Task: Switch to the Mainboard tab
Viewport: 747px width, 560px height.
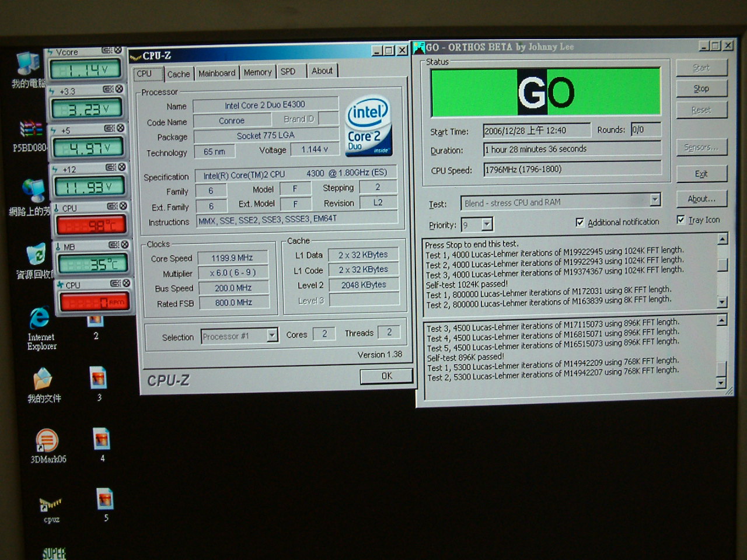Action: [x=217, y=73]
